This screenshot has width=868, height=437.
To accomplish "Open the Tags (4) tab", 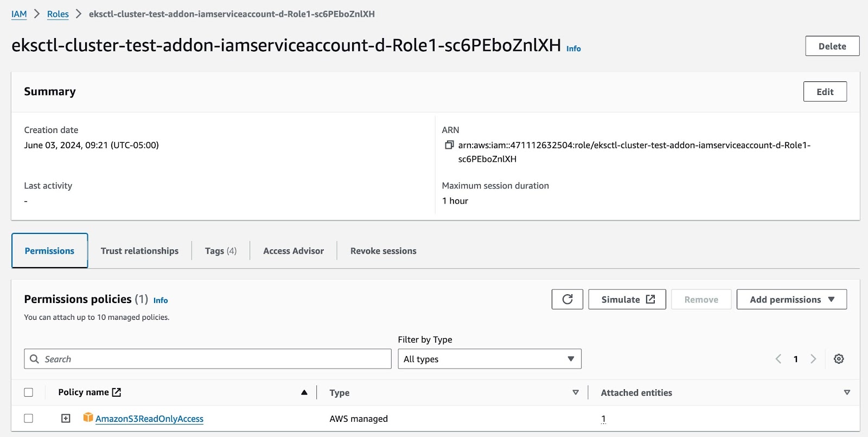I will click(221, 251).
